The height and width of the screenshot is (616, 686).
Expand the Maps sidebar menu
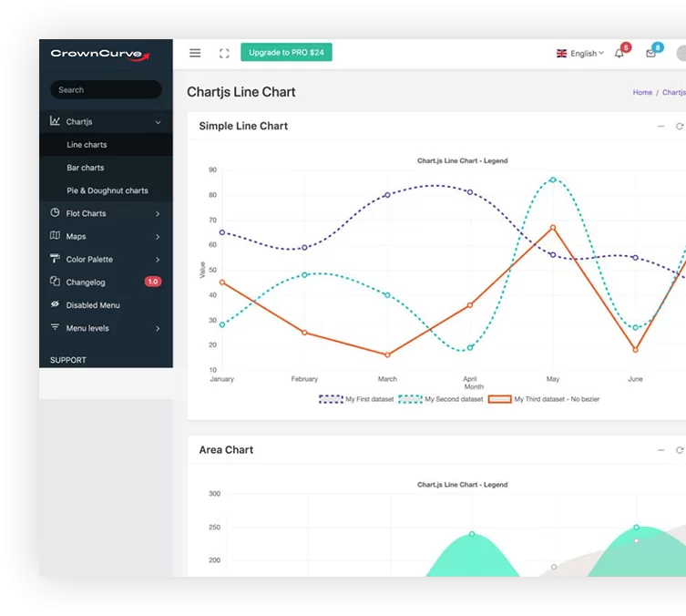[x=106, y=236]
